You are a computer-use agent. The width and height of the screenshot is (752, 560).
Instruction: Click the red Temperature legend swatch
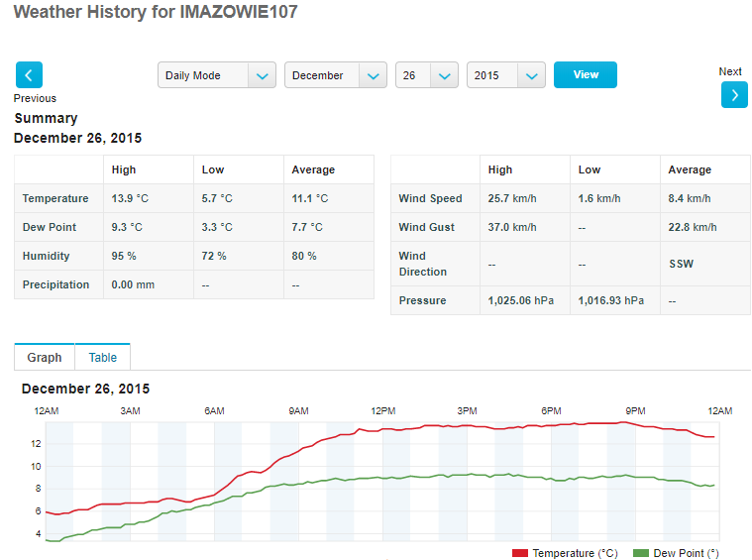tap(520, 553)
